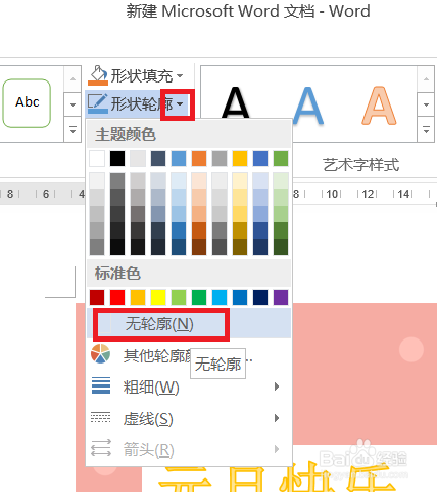Screen dimensions: 437x492
Task: Open the 虚线(S) dashes submenu
Action: (189, 418)
